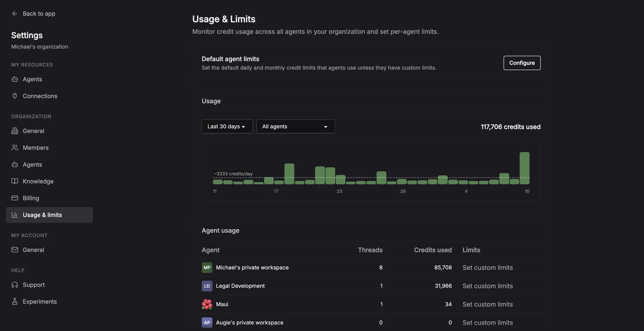The height and width of the screenshot is (331, 644).
Task: Click the 31,966 credits value
Action: [443, 286]
